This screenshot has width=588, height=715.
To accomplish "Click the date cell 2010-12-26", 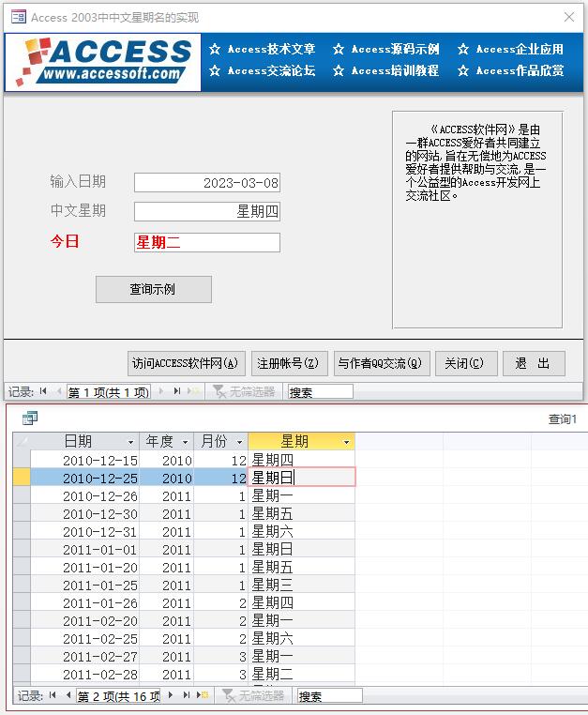I will pyautogui.click(x=84, y=495).
